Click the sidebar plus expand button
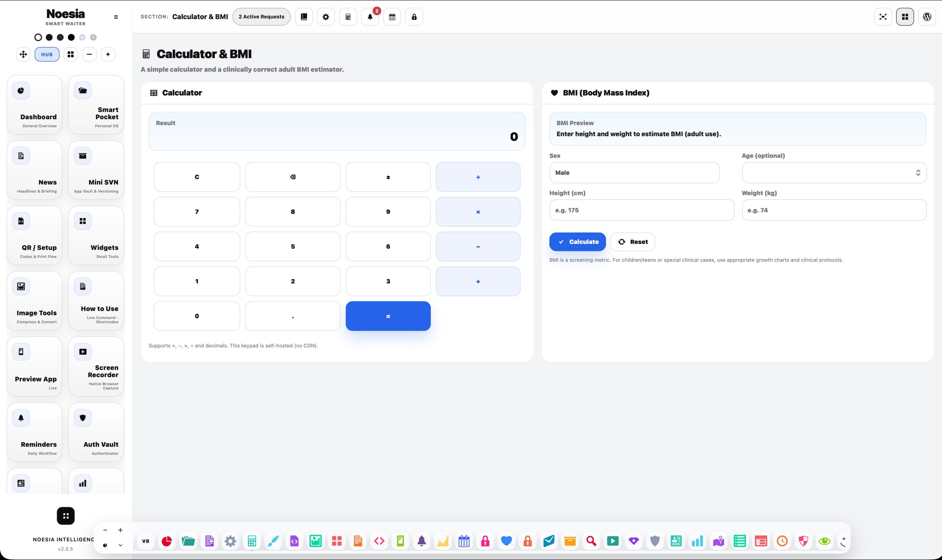This screenshot has width=942, height=560. point(108,54)
